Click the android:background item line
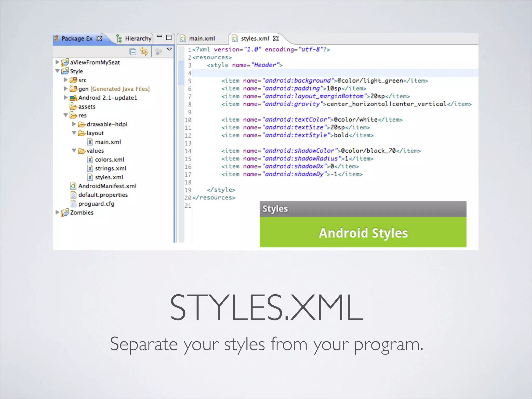Screen dimensions: 532x399 325,81
